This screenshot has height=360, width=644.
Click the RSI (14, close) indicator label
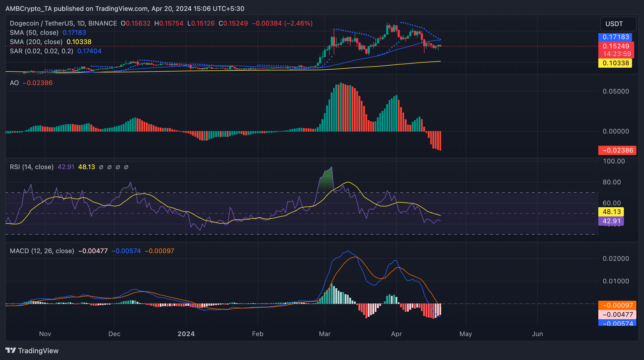click(x=32, y=167)
